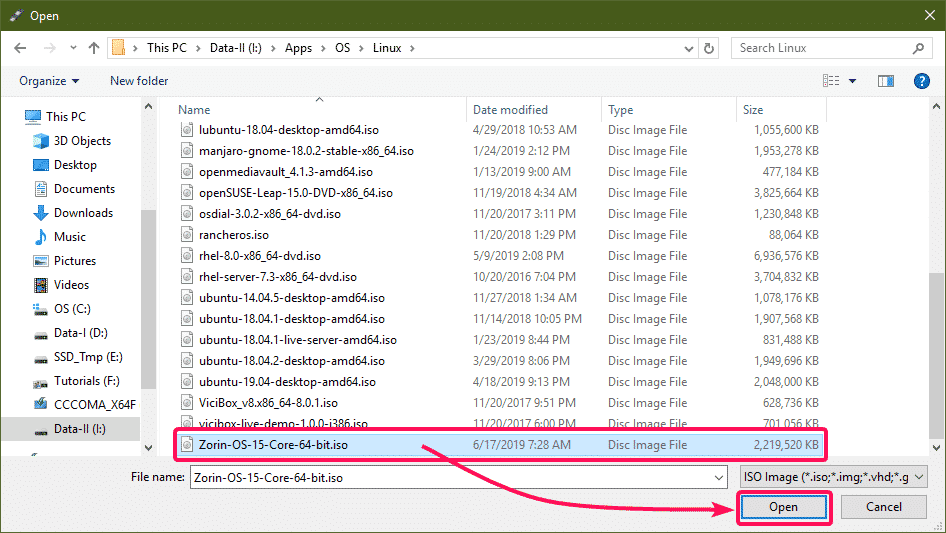Go up one folder level
Screen dimensions: 946x533
click(x=94, y=48)
